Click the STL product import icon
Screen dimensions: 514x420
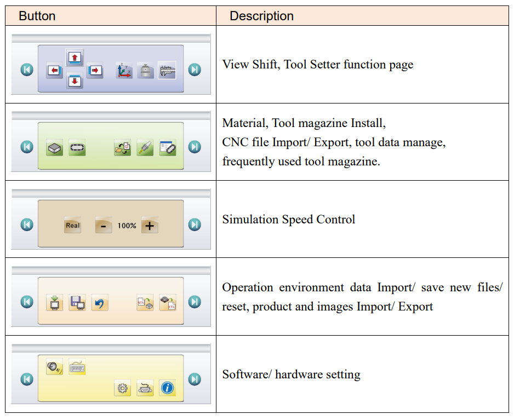(x=145, y=302)
